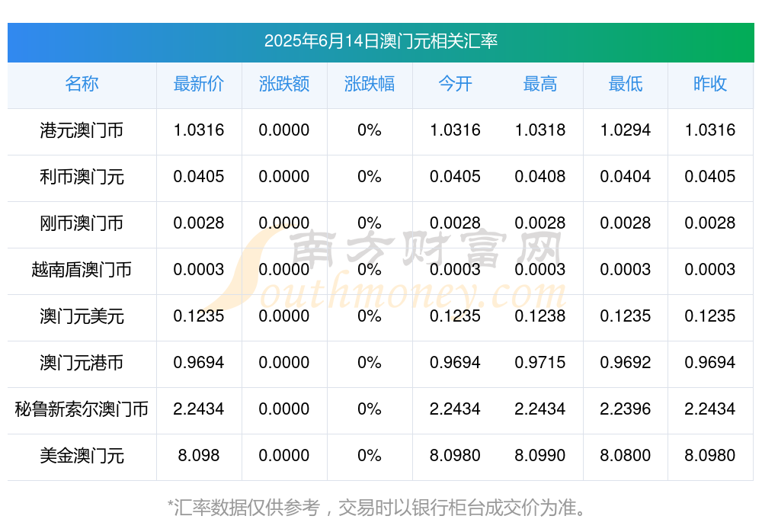762x532 pixels.
Task: Click the 涨跌幅 column header
Action: click(370, 84)
